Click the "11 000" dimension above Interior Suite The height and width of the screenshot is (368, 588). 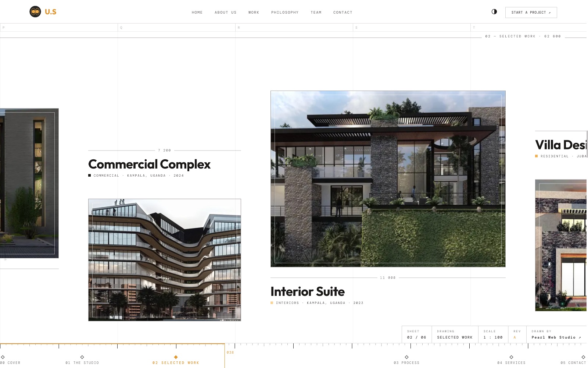coord(388,278)
